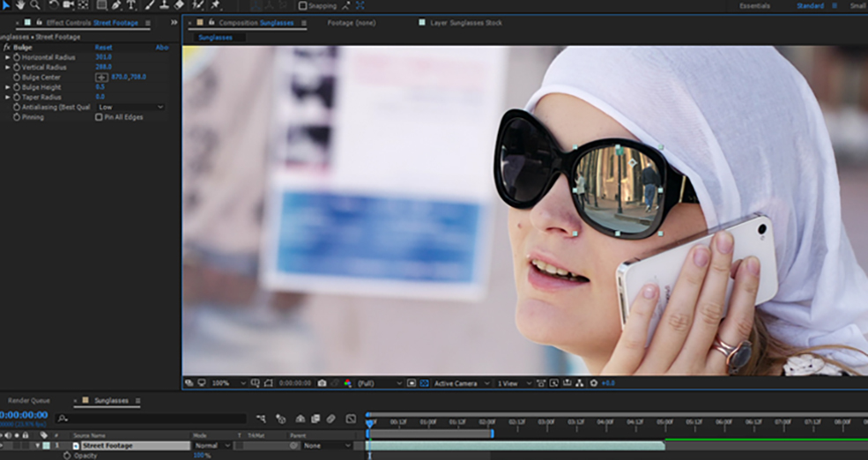Click the Horizontal Radius value 301.0

point(103,57)
